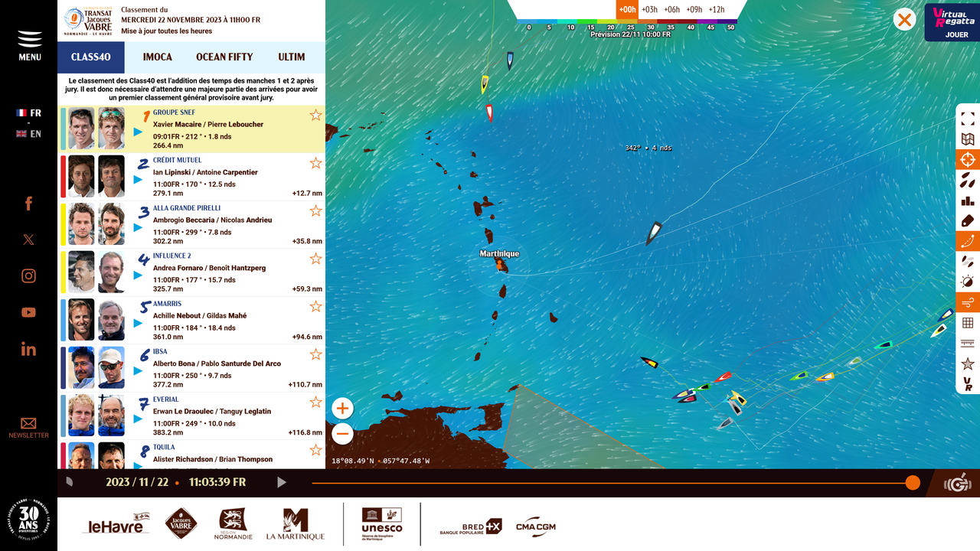Switch language to EN
980x551 pixels.
click(x=29, y=134)
